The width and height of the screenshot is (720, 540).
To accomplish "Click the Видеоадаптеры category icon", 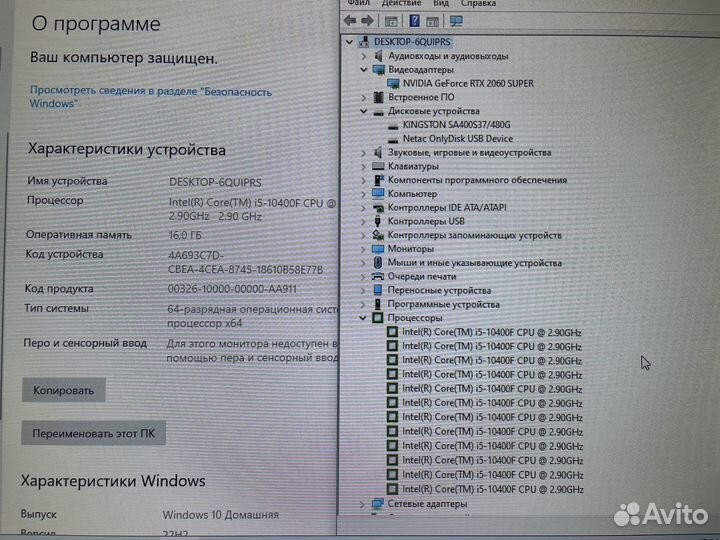I will tap(378, 70).
